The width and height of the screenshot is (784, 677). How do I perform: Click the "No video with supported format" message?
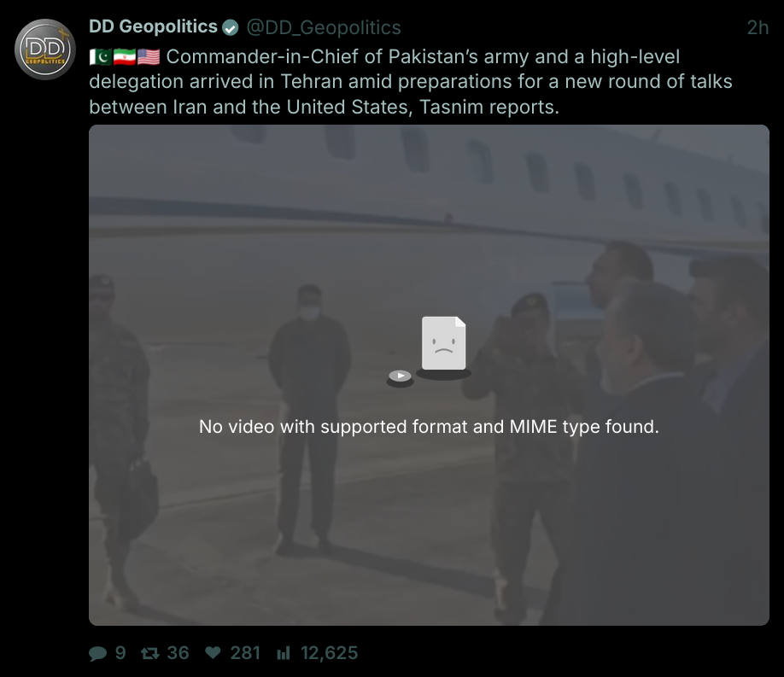[x=429, y=426]
